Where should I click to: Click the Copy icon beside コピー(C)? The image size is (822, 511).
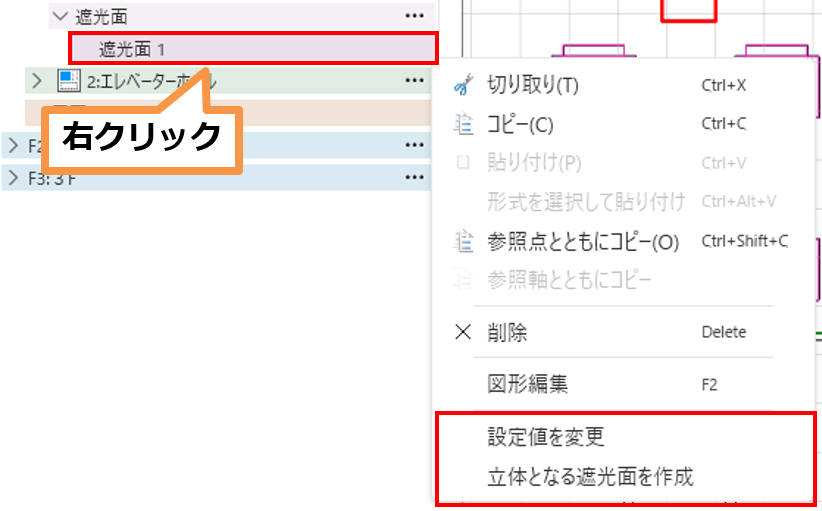[x=462, y=125]
